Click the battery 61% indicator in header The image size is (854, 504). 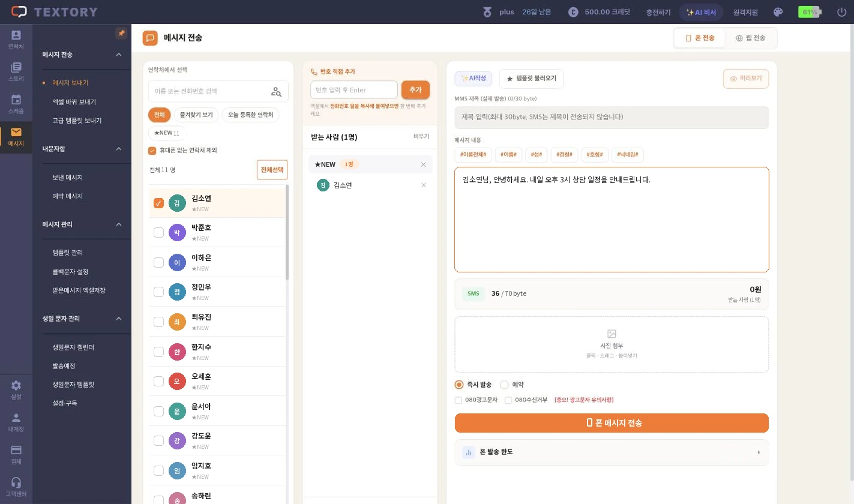810,12
